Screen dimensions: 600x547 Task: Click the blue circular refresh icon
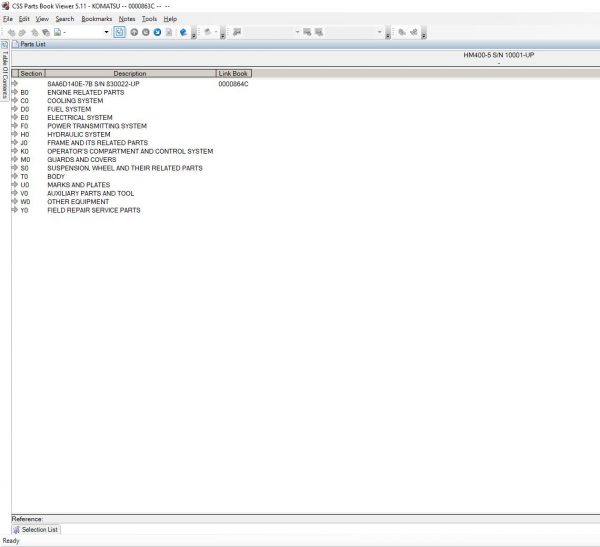tap(157, 32)
